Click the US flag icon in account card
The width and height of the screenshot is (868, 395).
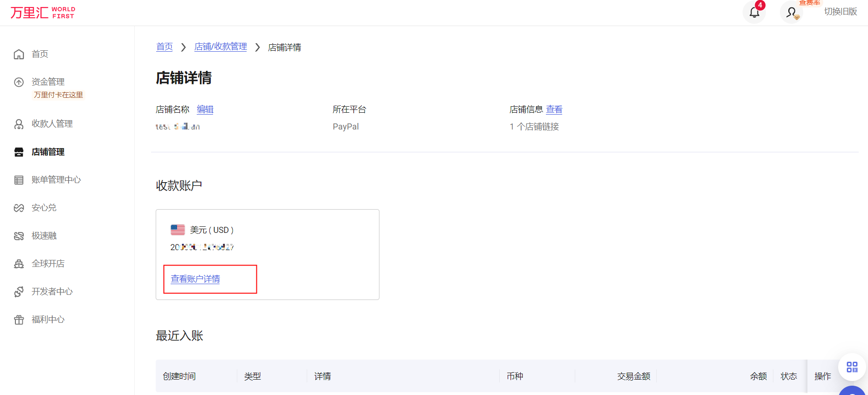point(178,230)
